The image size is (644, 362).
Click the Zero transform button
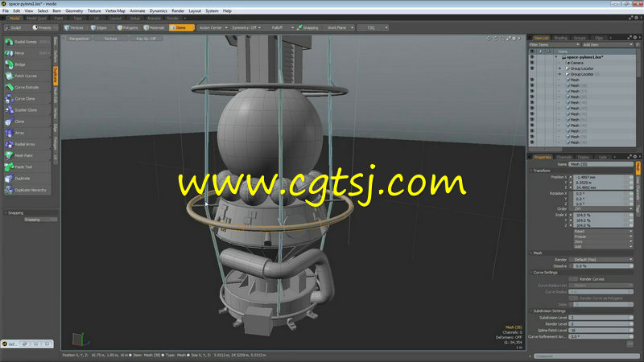[603, 242]
